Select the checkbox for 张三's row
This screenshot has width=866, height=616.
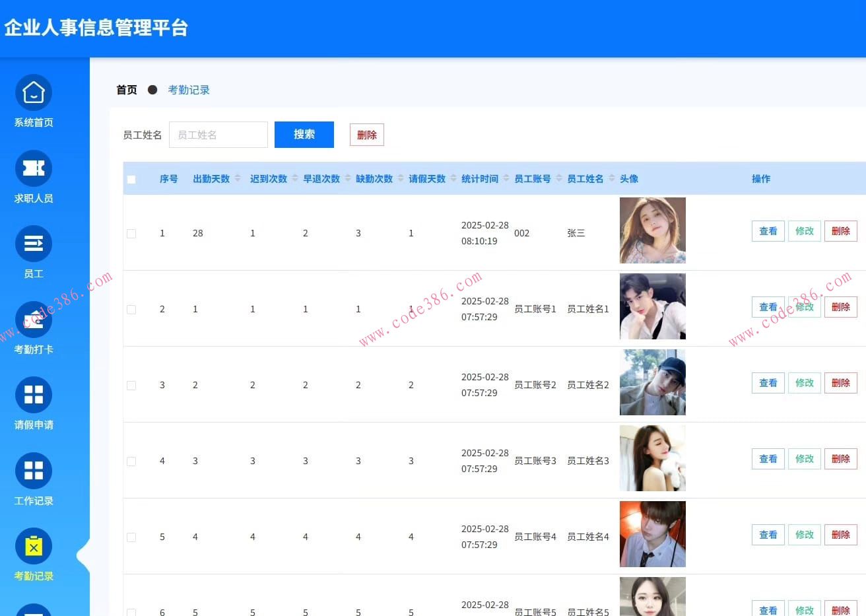coord(131,233)
